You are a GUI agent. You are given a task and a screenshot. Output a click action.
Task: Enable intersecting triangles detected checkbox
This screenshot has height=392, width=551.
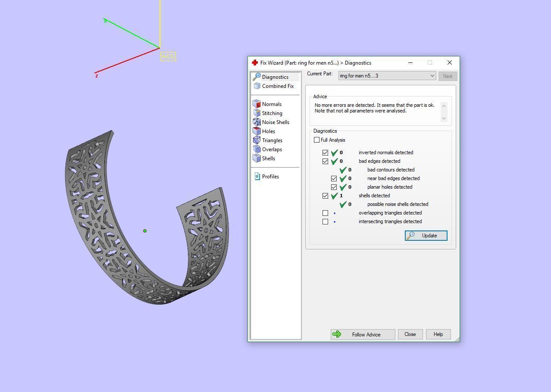pos(326,221)
